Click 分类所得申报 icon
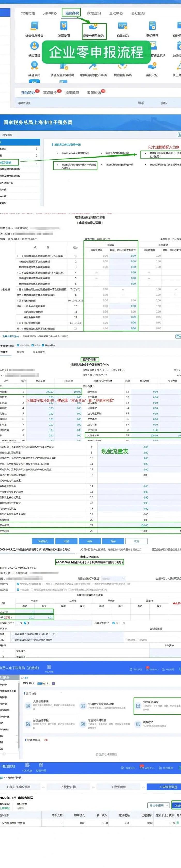This screenshot has width=181, height=868. coord(28,724)
